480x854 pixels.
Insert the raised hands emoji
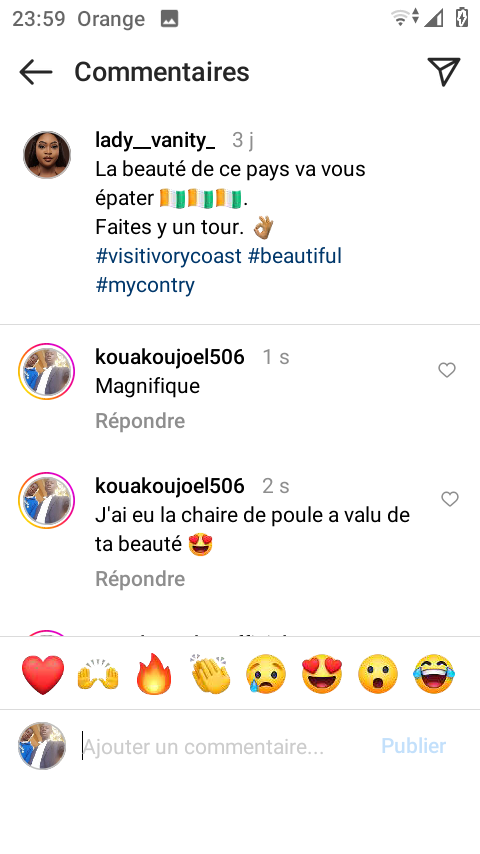(x=98, y=674)
